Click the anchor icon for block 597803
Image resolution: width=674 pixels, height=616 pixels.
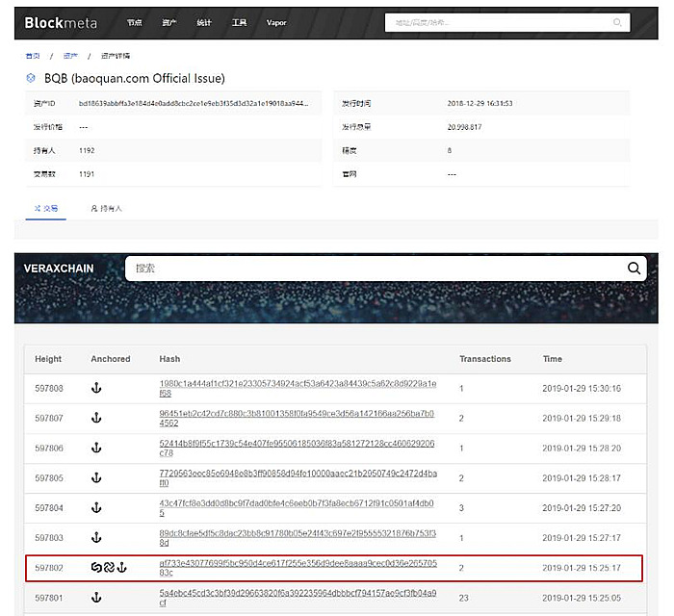tap(96, 538)
